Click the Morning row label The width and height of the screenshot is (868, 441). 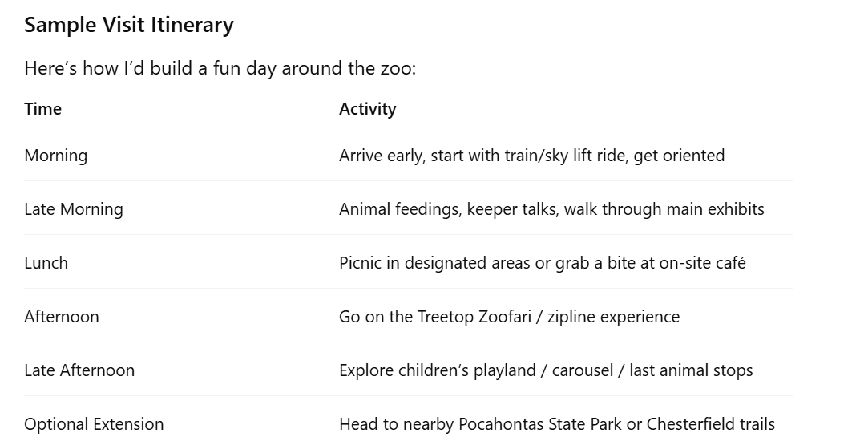(56, 155)
